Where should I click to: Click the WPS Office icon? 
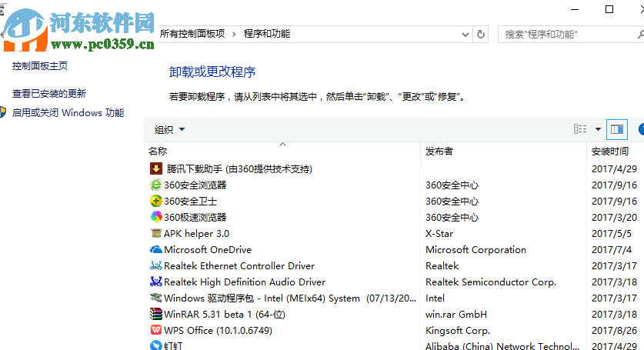click(x=155, y=330)
